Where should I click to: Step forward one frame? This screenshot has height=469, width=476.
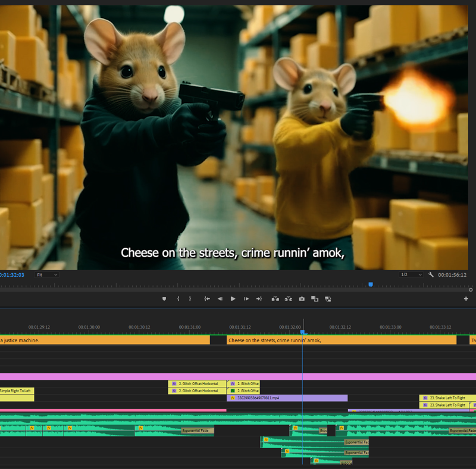(x=246, y=299)
